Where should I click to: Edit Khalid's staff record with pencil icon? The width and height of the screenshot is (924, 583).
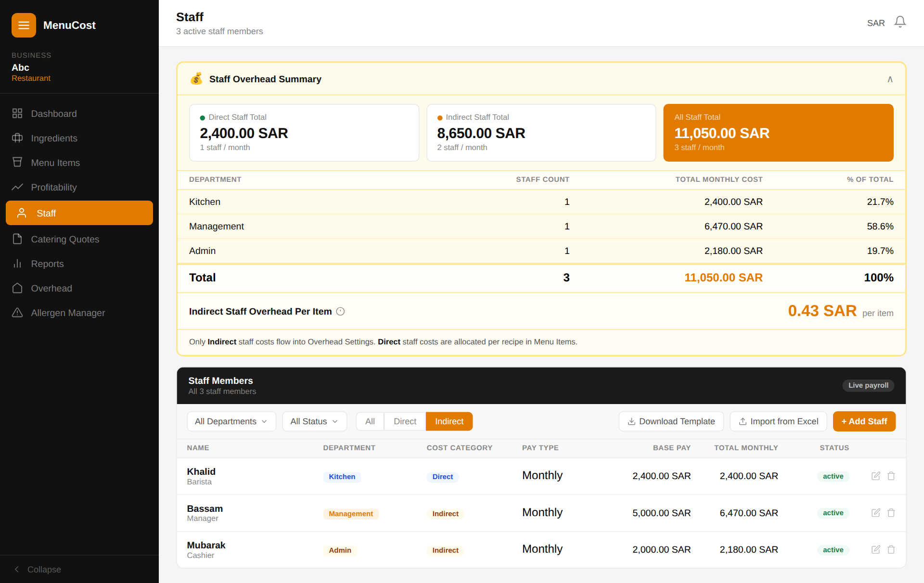[876, 476]
